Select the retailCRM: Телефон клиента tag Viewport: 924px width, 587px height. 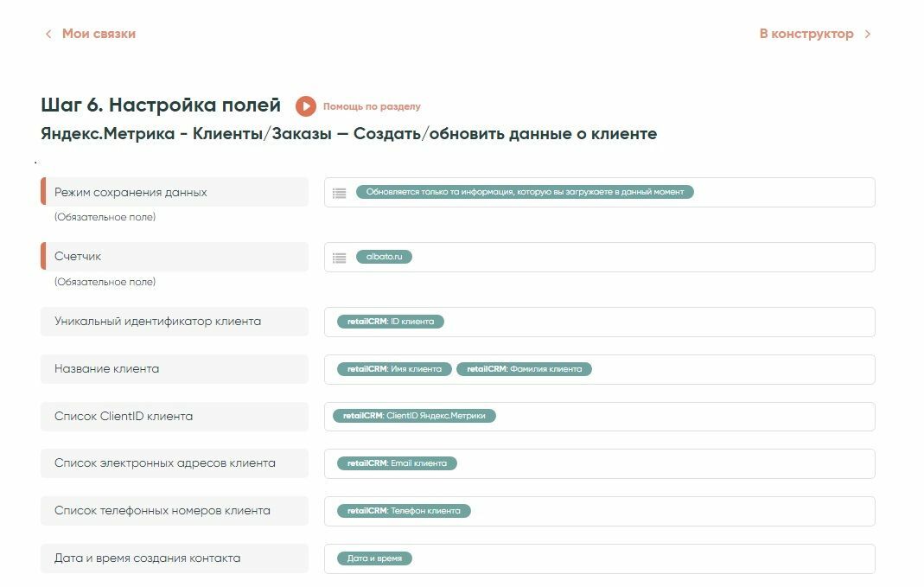[x=404, y=511]
